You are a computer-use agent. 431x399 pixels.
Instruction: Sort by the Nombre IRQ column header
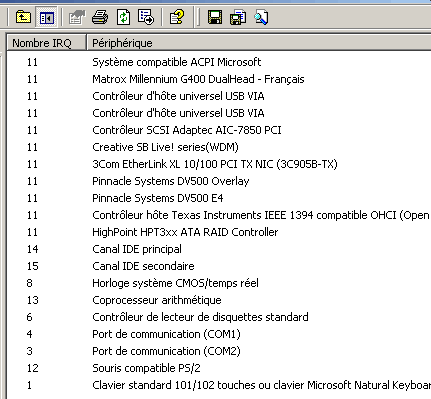coord(46,43)
